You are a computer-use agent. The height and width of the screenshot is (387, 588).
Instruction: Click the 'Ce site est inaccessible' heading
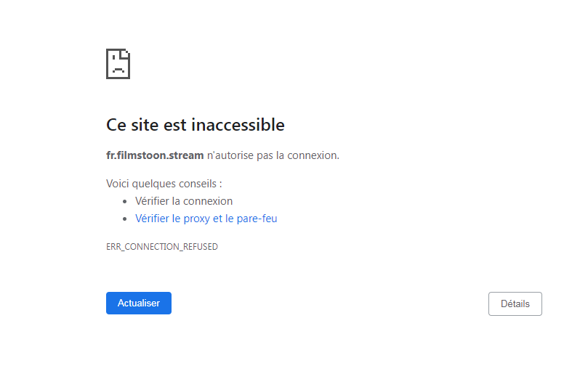pos(195,125)
